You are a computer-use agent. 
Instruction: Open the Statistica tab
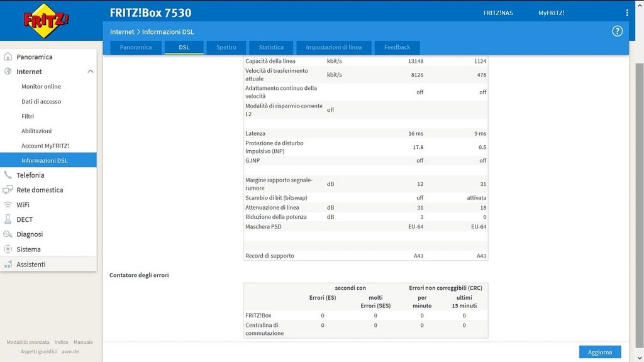pyautogui.click(x=271, y=47)
